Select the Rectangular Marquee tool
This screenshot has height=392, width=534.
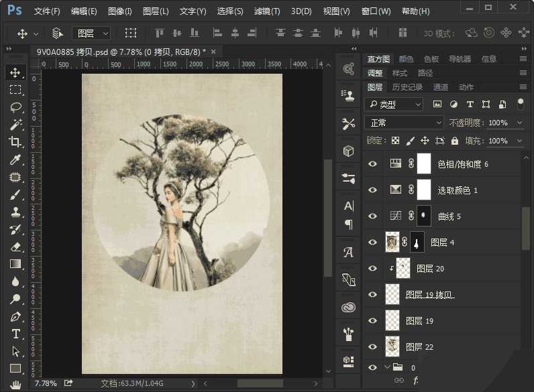pyautogui.click(x=15, y=90)
